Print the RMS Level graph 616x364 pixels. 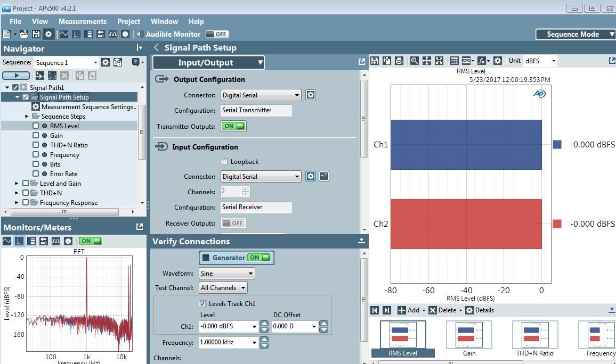tap(399, 61)
